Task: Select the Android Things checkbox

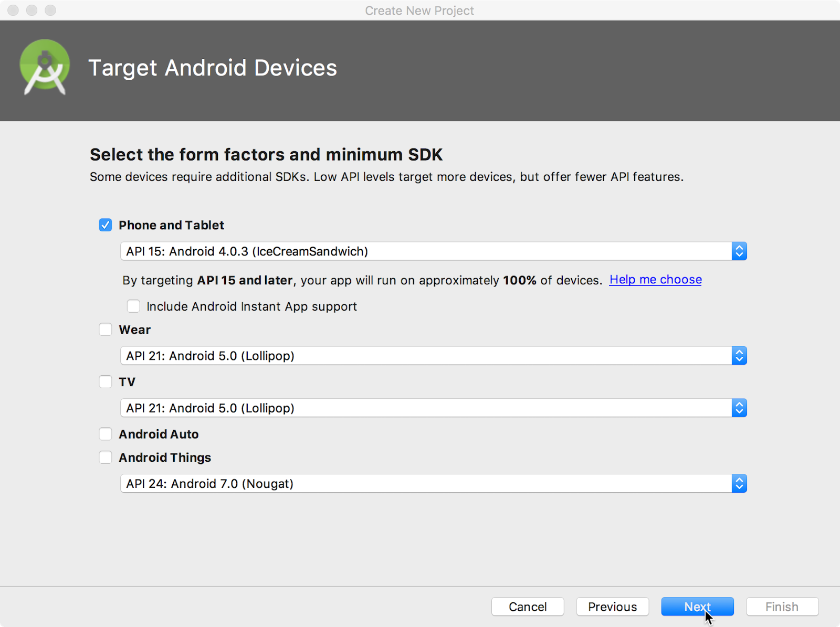Action: (x=106, y=458)
